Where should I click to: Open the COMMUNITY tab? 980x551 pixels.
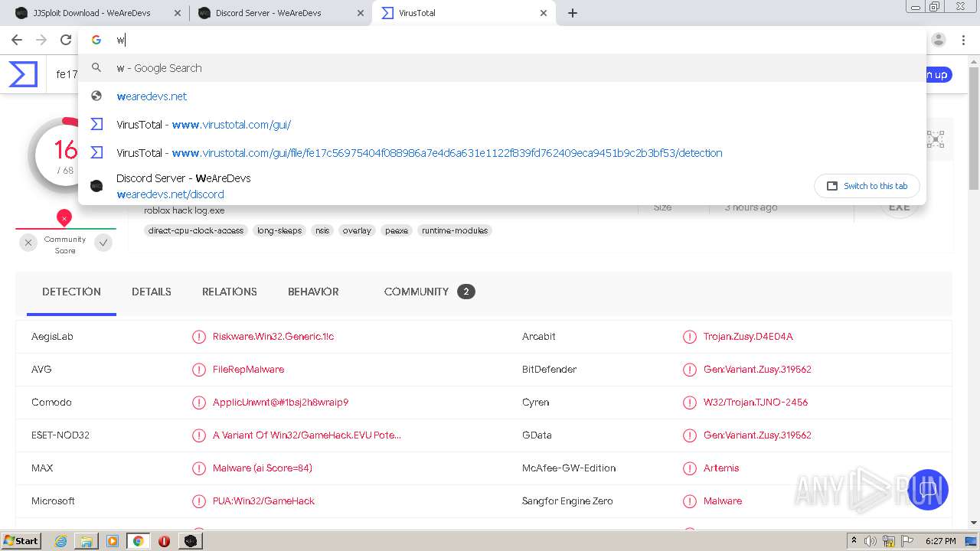(x=429, y=292)
